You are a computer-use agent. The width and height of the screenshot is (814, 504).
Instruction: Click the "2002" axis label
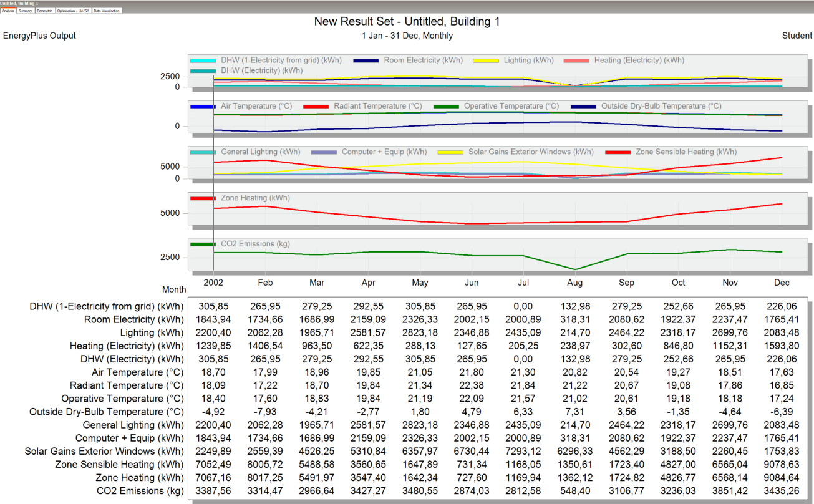(213, 283)
